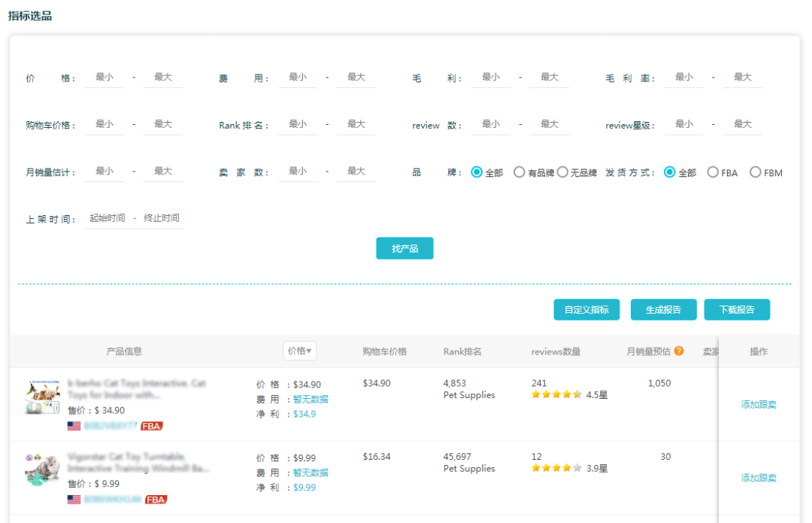Click 下载报告 to download report
The height and width of the screenshot is (523, 812).
[737, 309]
